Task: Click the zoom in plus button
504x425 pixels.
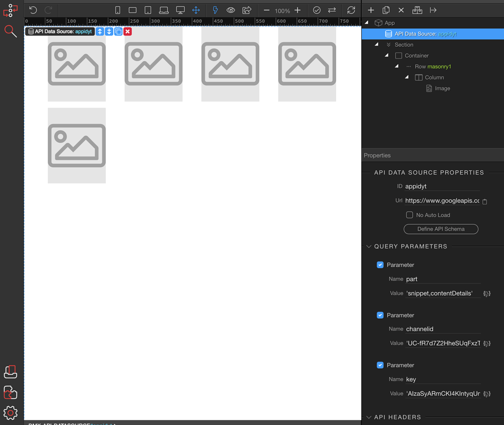Action: point(297,10)
